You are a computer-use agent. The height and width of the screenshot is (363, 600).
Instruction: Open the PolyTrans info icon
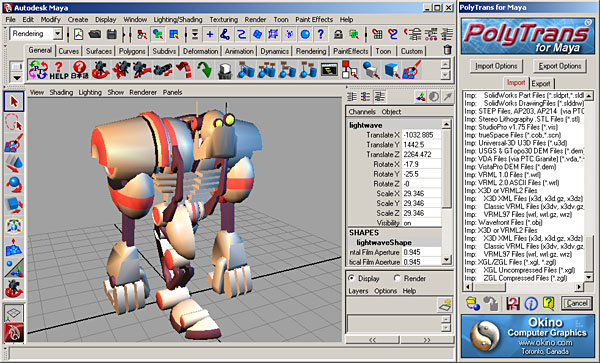point(531,304)
